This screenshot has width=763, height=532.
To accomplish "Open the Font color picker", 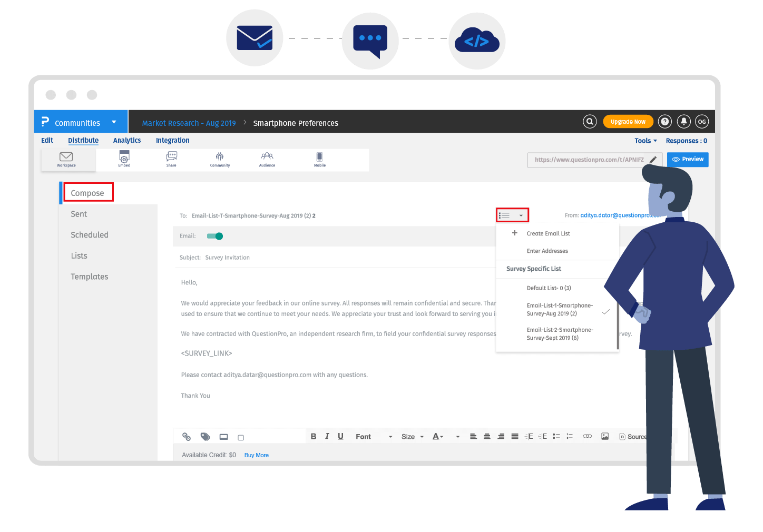I will (437, 436).
